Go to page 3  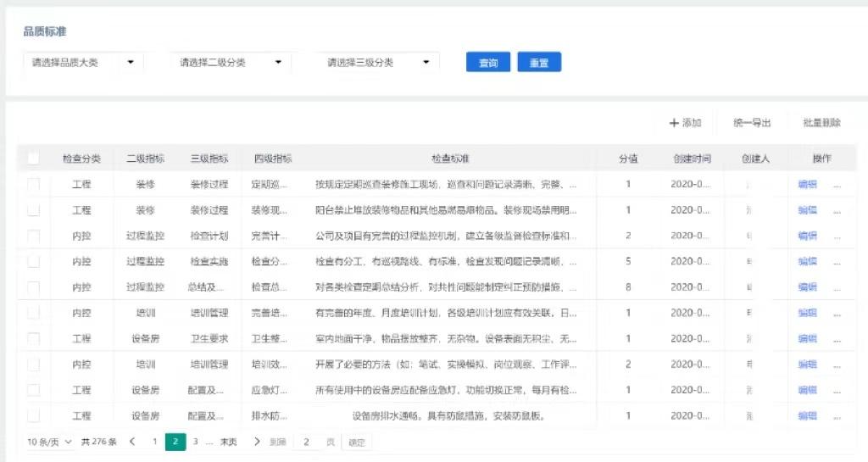196,442
